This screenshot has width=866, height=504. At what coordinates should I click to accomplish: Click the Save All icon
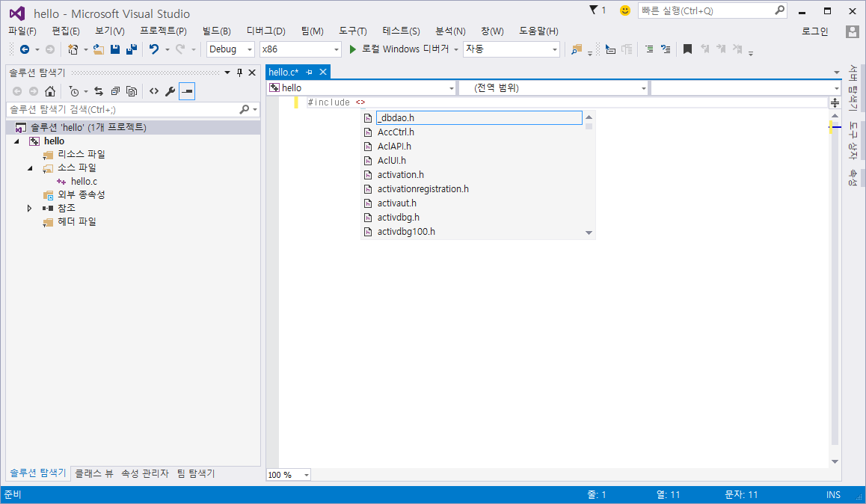coord(132,49)
